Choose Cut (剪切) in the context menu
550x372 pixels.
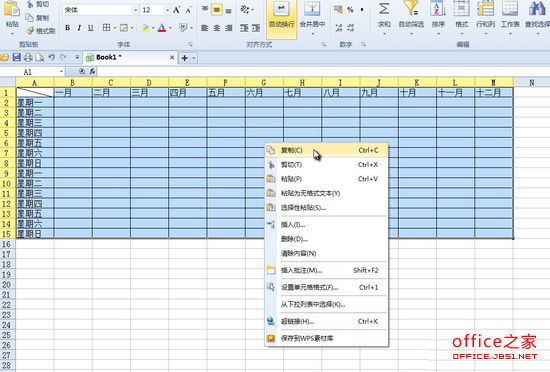point(327,165)
